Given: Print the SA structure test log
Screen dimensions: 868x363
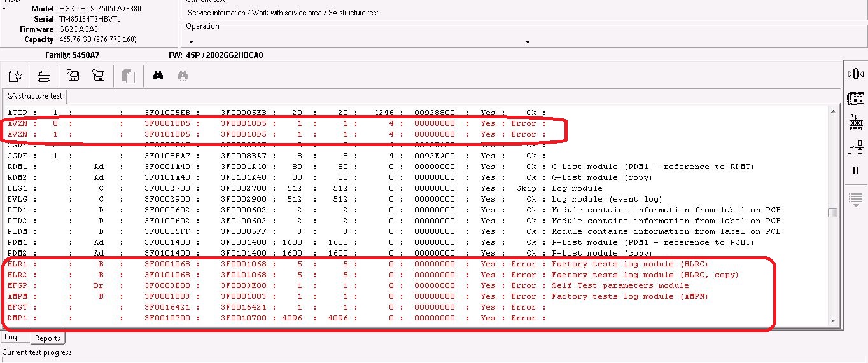Looking at the screenshot, I should (x=44, y=76).
